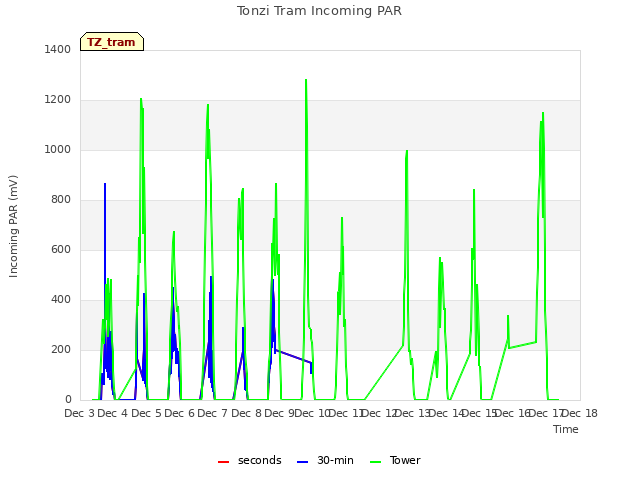This screenshot has width=640, height=480.
Task: Click the Time x-axis label
Action: [x=566, y=429]
